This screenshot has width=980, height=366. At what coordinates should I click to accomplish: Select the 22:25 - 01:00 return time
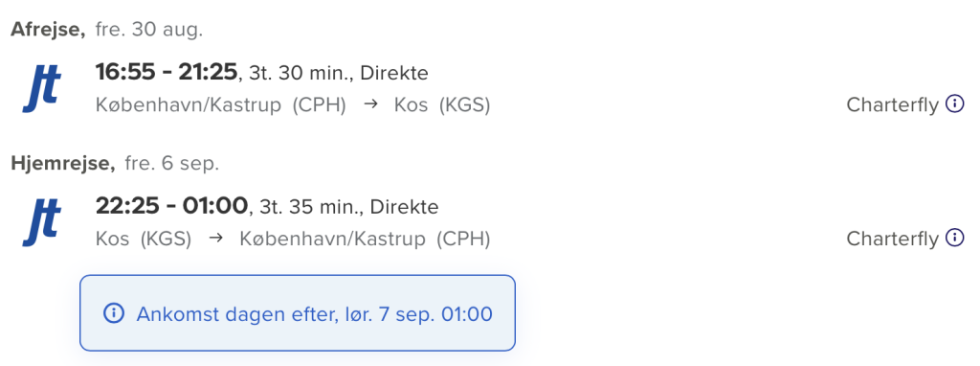172,206
